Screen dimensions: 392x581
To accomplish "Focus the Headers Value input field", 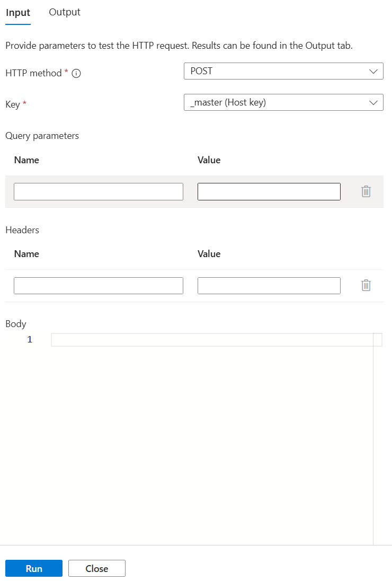I will point(269,286).
